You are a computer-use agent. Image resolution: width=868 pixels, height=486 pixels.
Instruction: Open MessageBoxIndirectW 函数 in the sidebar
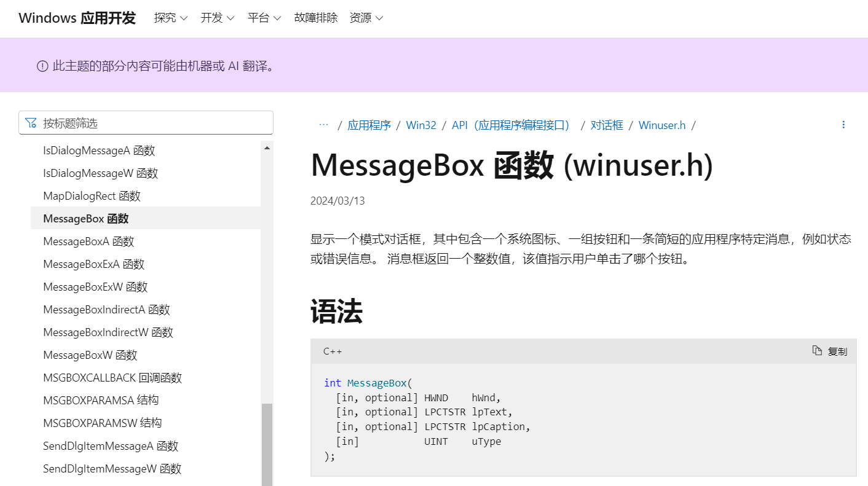pos(108,332)
